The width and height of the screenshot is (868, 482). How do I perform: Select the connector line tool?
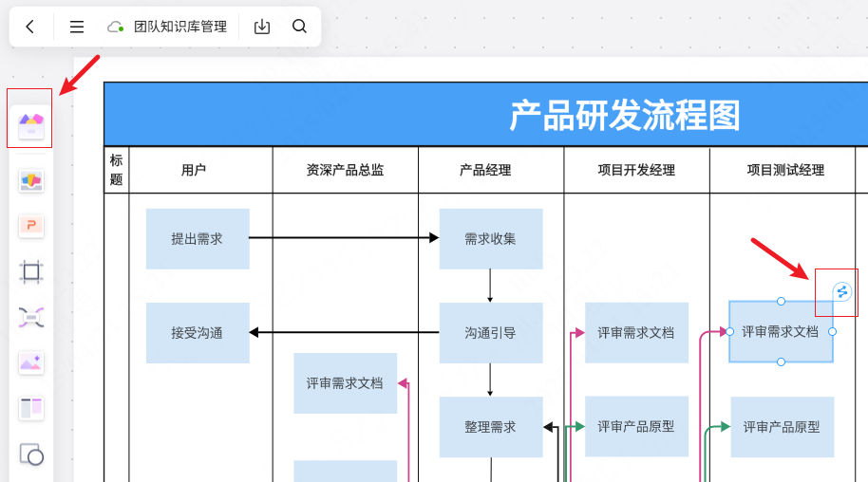[31, 318]
